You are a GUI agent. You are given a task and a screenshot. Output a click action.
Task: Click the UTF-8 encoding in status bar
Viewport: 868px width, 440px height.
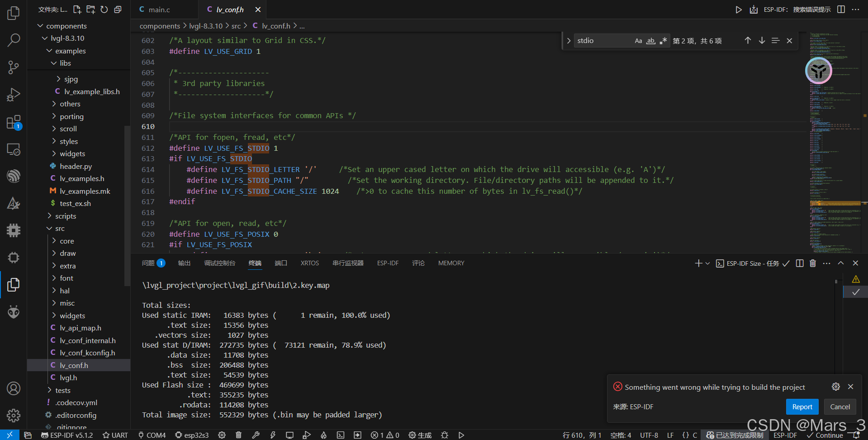tap(649, 435)
